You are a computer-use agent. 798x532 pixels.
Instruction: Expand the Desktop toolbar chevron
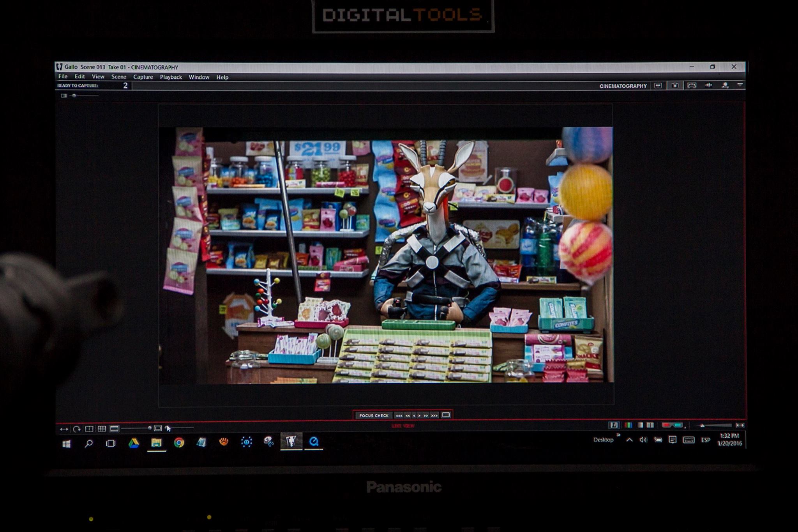coord(618,435)
